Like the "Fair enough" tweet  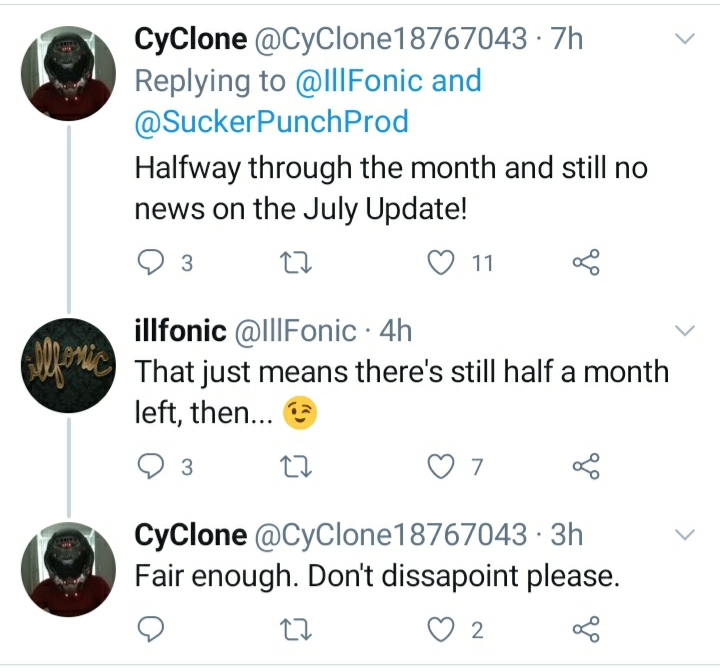441,629
